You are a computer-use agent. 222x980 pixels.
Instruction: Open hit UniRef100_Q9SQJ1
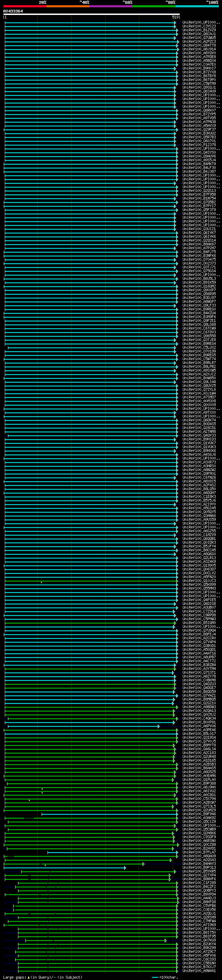coord(199,87)
